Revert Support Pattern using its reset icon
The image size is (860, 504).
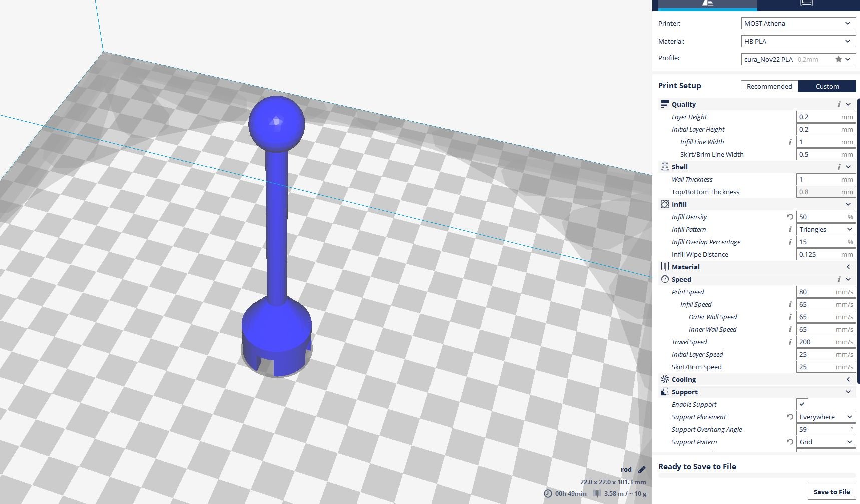pos(790,442)
